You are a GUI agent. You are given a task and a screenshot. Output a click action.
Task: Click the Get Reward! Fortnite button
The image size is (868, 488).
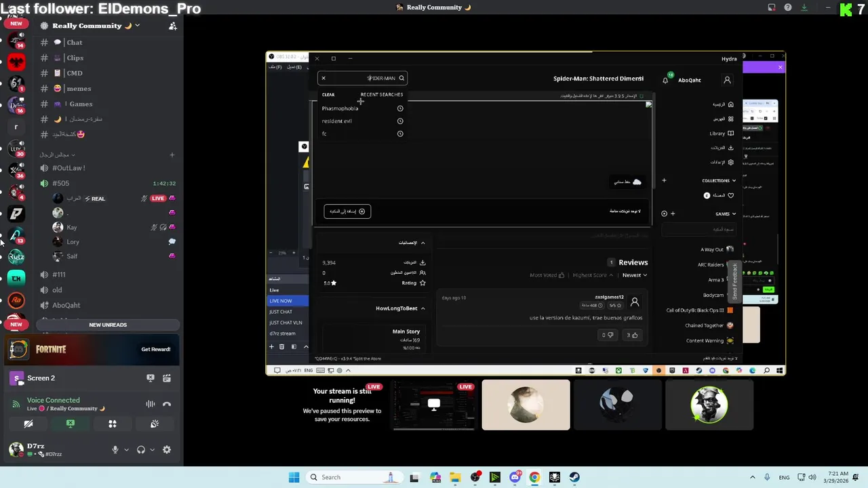[156, 349]
